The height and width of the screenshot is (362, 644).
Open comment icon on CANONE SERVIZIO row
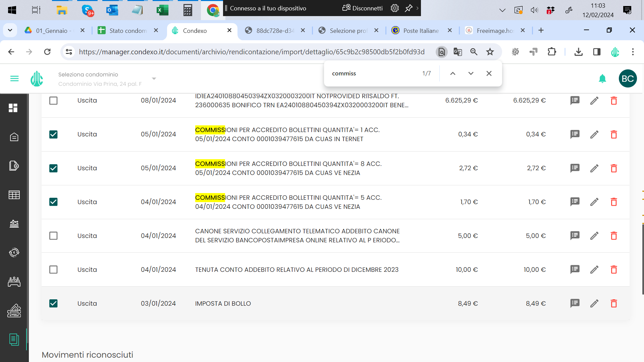tap(575, 236)
